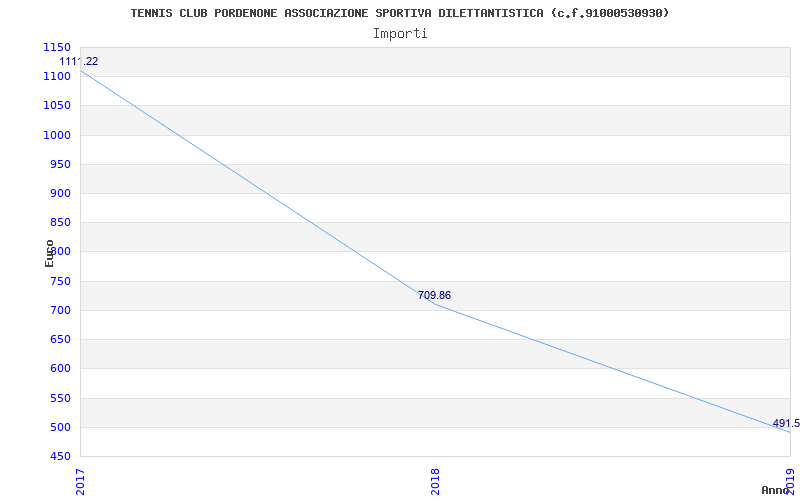Click the 1111.22 data point label
This screenshot has height=500, width=800.
[79, 61]
